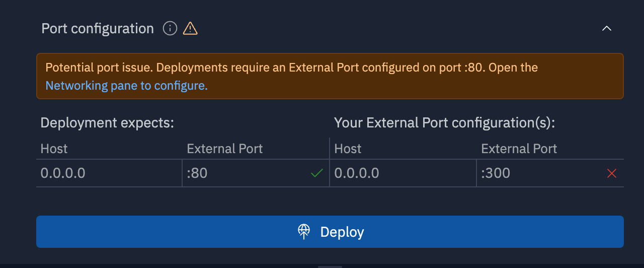Open the Networking pane to configure link
The height and width of the screenshot is (268, 644).
[x=126, y=86]
